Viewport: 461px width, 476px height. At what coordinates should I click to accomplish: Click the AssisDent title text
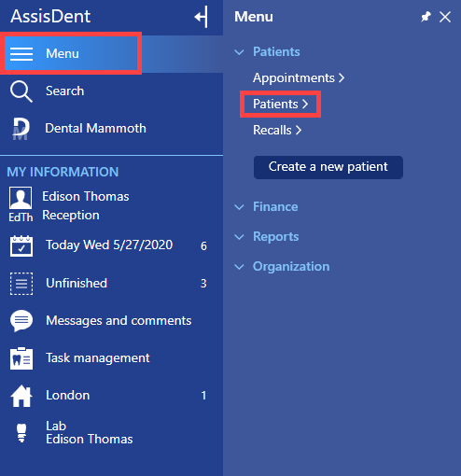point(50,16)
